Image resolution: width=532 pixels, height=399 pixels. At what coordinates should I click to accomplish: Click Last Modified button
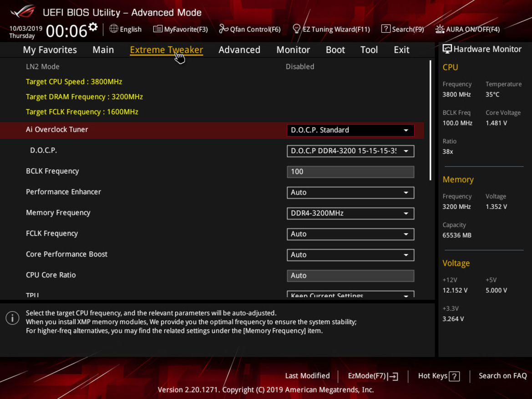tap(307, 376)
